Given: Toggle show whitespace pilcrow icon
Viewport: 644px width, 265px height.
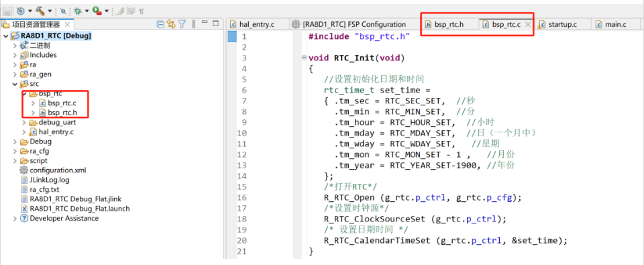Looking at the screenshot, I should [x=142, y=11].
